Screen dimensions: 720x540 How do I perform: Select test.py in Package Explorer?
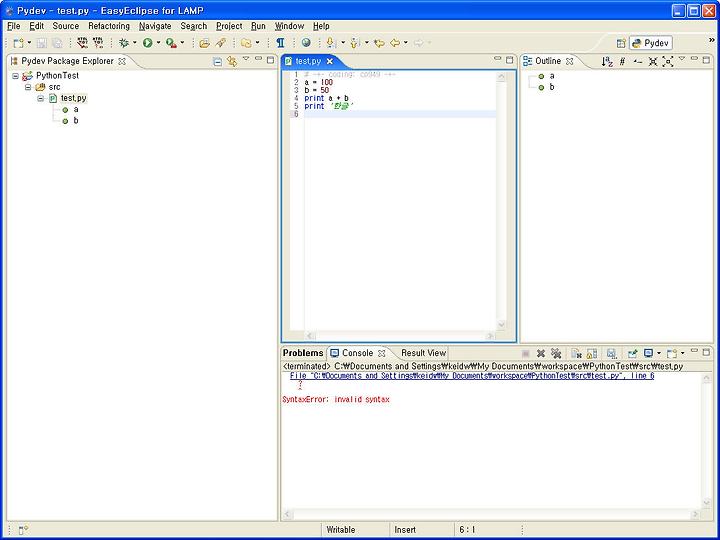(x=73, y=98)
